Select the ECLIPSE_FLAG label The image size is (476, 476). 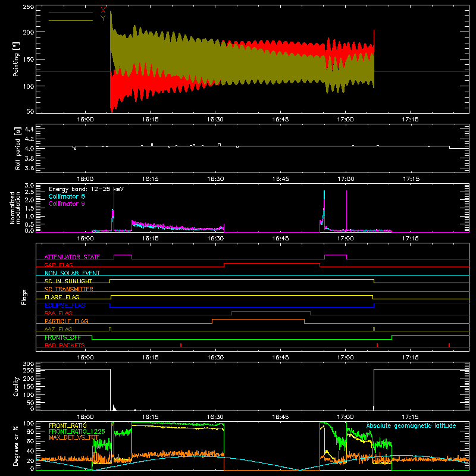pos(65,305)
